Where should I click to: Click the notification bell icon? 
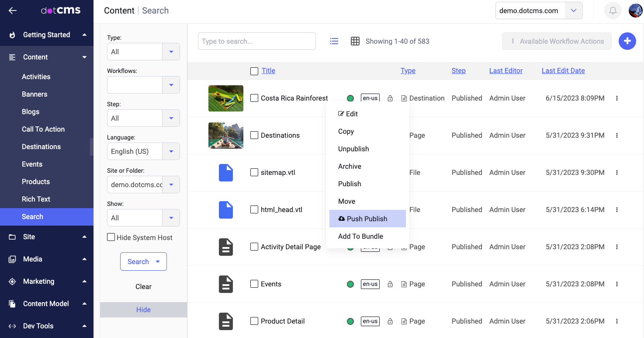pyautogui.click(x=613, y=11)
